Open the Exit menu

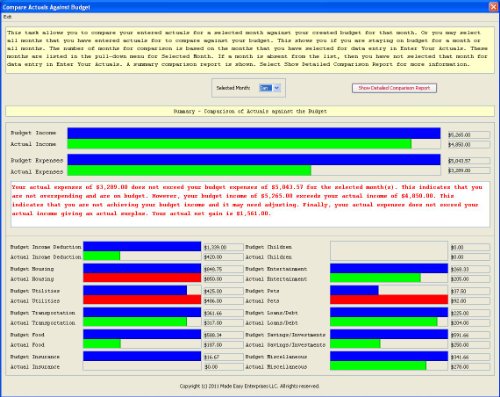(x=7, y=17)
